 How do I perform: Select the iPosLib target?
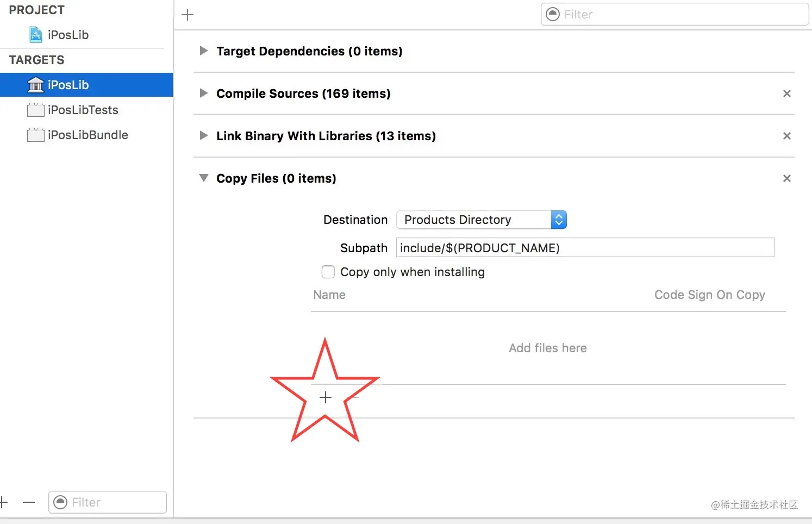coord(86,85)
